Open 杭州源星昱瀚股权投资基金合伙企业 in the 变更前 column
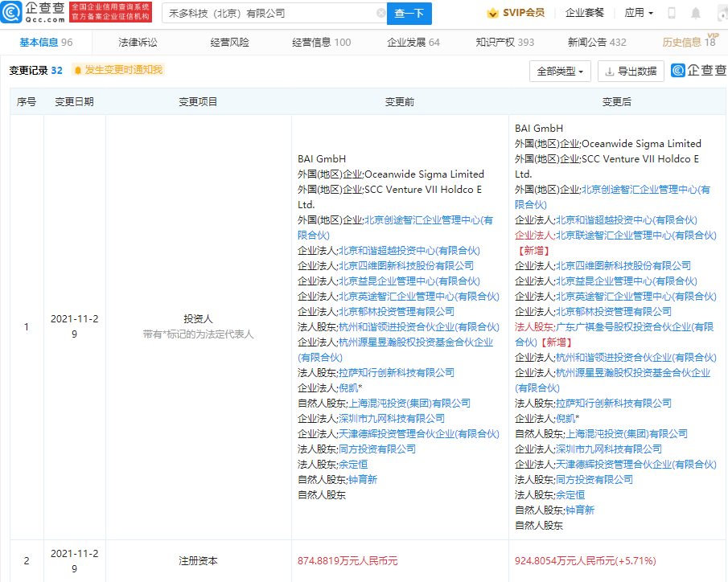728x582 pixels. click(x=395, y=350)
